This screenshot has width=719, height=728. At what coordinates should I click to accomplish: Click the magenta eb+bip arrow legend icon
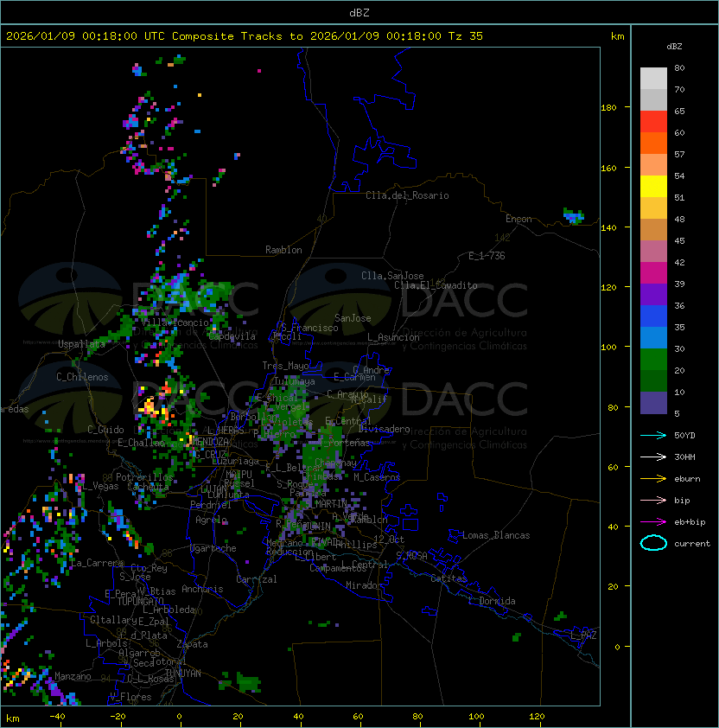coord(653,522)
